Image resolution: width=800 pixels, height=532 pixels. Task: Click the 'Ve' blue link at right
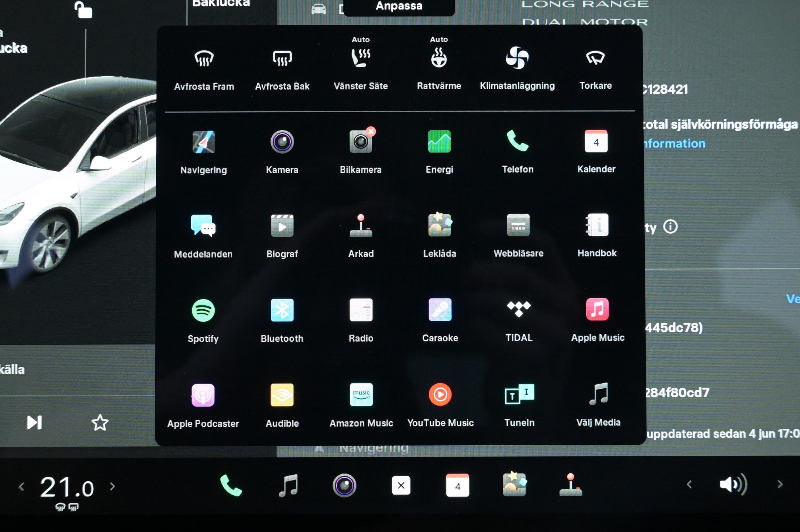[x=793, y=299]
